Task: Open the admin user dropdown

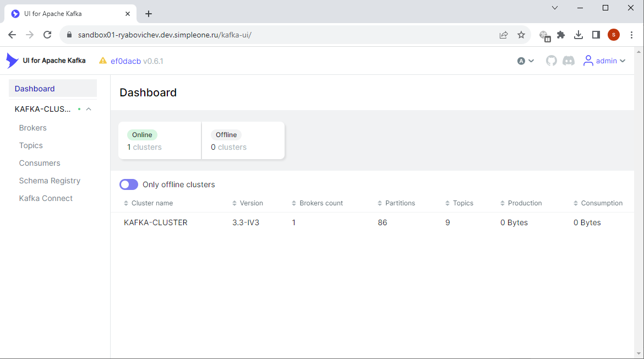Action: click(604, 61)
